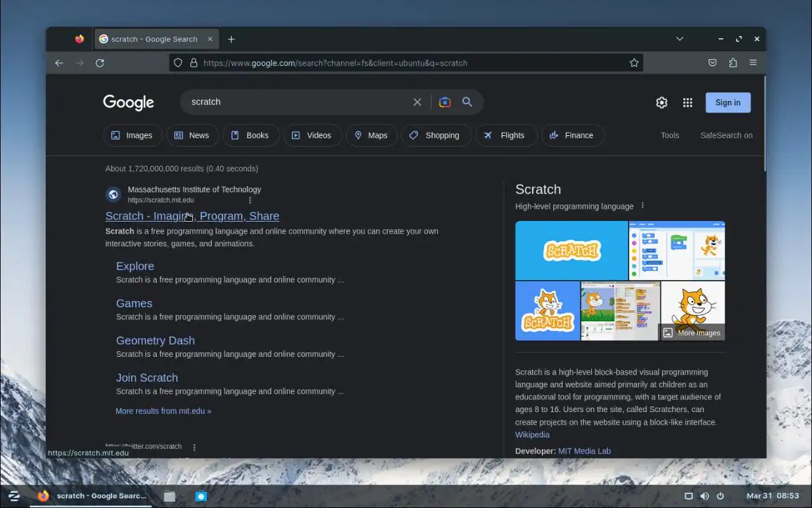Open the Scratch editor blocks thumbnail

677,250
